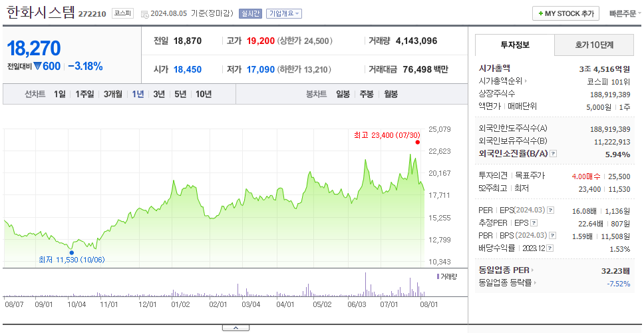The height and width of the screenshot is (333, 644).
Task: Click stock code 272210
Action: click(x=92, y=15)
